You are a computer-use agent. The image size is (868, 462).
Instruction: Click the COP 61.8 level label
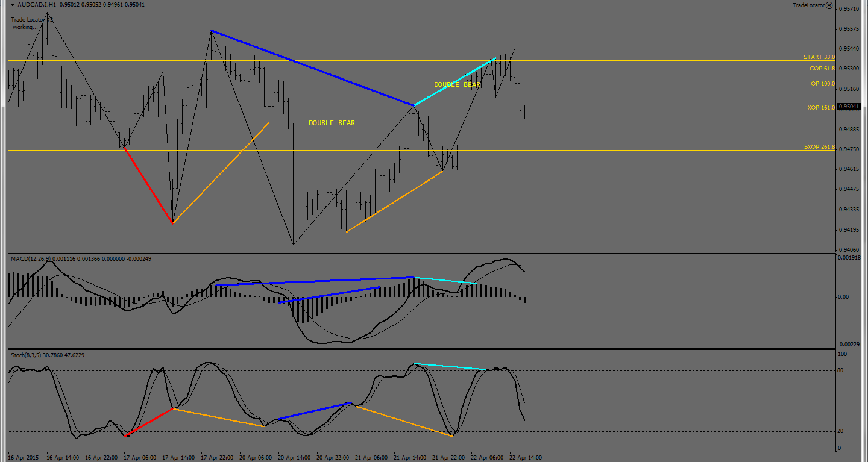(822, 69)
